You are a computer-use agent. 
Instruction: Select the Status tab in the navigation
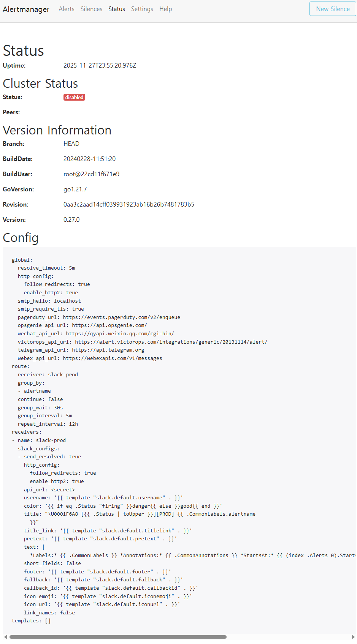pyautogui.click(x=116, y=9)
